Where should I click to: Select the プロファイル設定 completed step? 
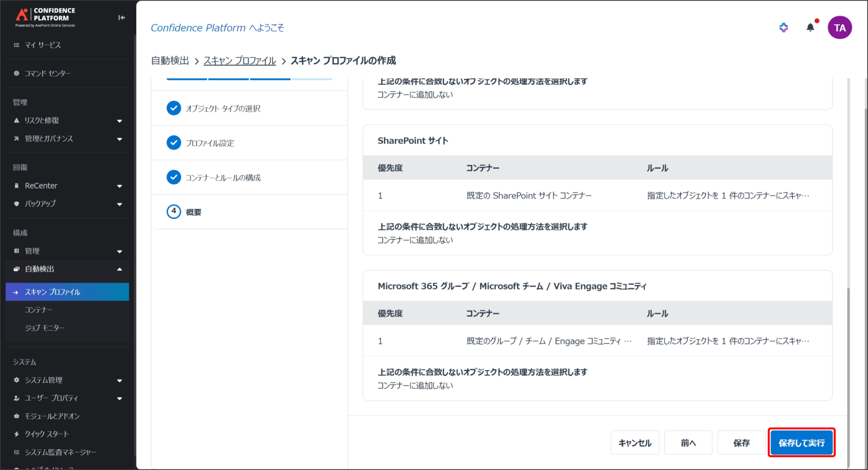tap(210, 143)
